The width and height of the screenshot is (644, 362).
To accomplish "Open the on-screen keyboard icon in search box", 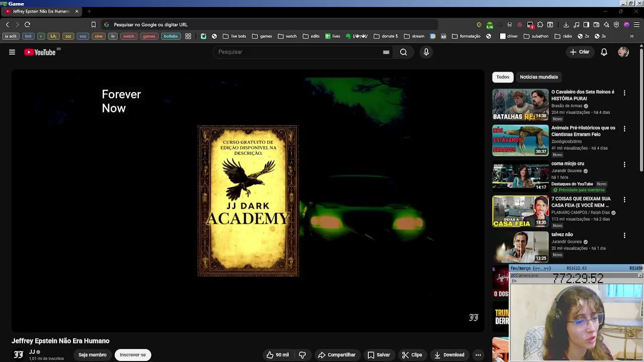I will (x=386, y=52).
